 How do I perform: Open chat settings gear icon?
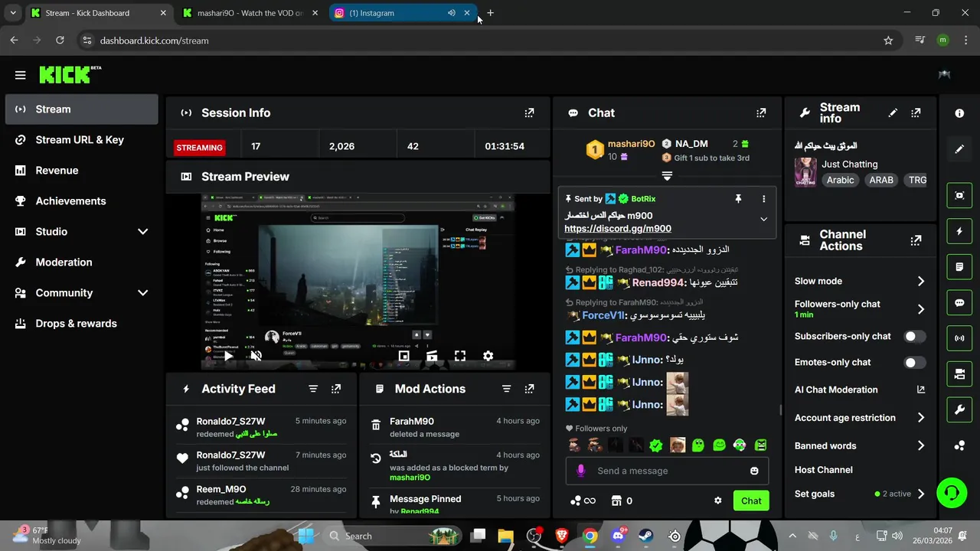click(x=718, y=500)
